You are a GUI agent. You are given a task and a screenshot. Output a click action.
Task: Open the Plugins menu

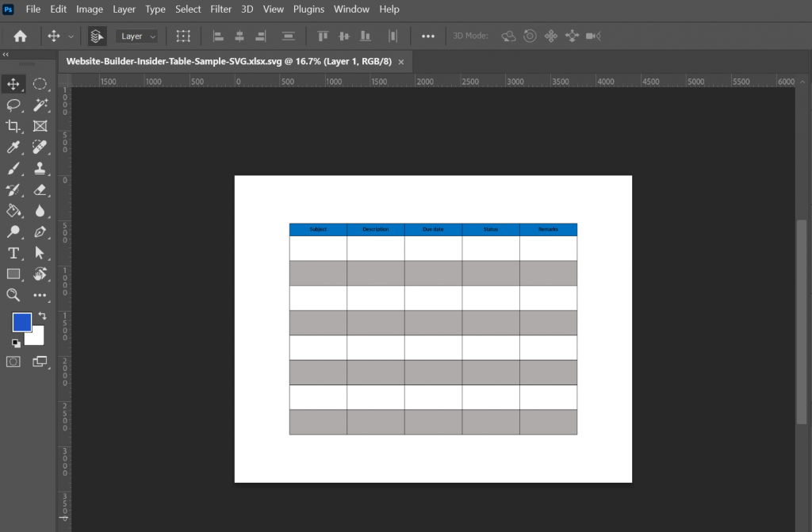pos(308,10)
